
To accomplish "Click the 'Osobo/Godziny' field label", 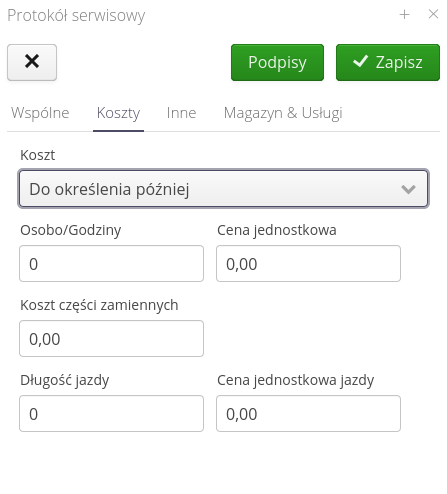I will (x=71, y=230).
